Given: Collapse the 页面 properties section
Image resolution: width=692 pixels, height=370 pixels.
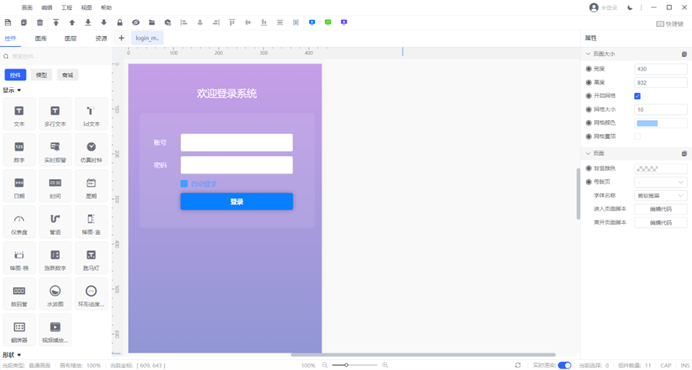Looking at the screenshot, I should click(x=588, y=154).
